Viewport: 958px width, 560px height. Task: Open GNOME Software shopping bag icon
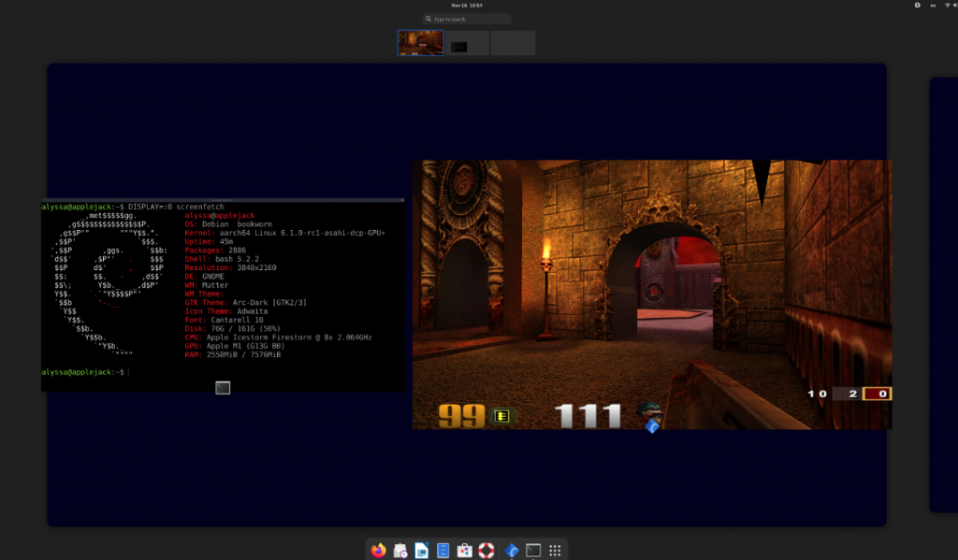464,551
